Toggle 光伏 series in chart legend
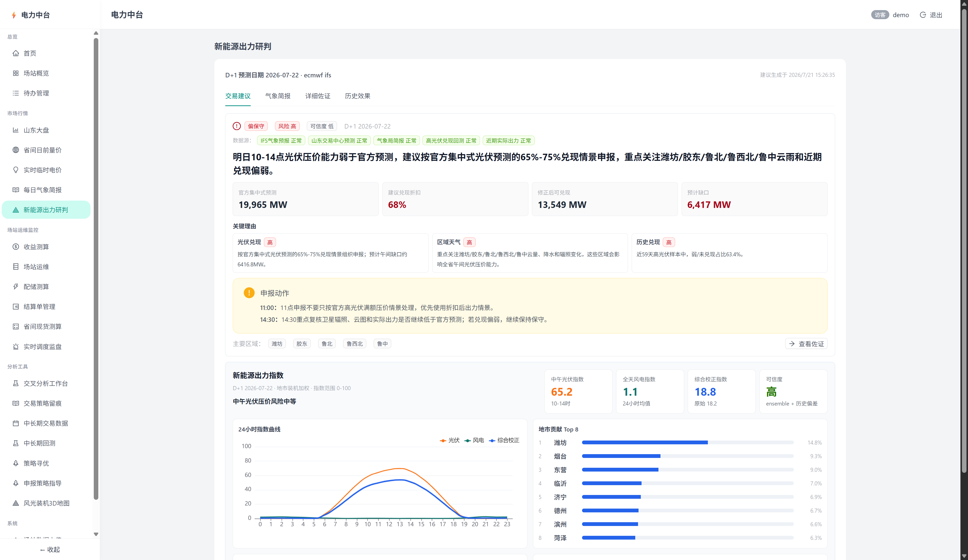Image resolution: width=968 pixels, height=560 pixels. coord(450,440)
